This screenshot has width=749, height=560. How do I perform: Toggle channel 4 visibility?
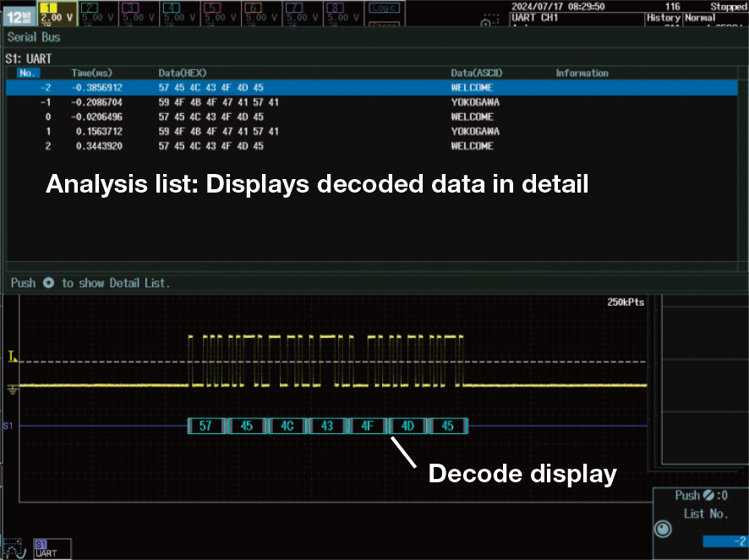click(180, 11)
